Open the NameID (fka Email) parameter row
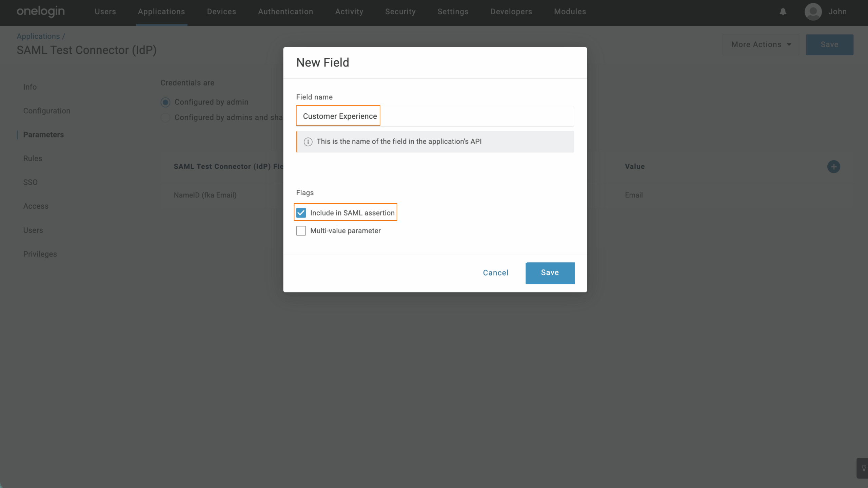Viewport: 868px width, 488px height. (x=205, y=195)
